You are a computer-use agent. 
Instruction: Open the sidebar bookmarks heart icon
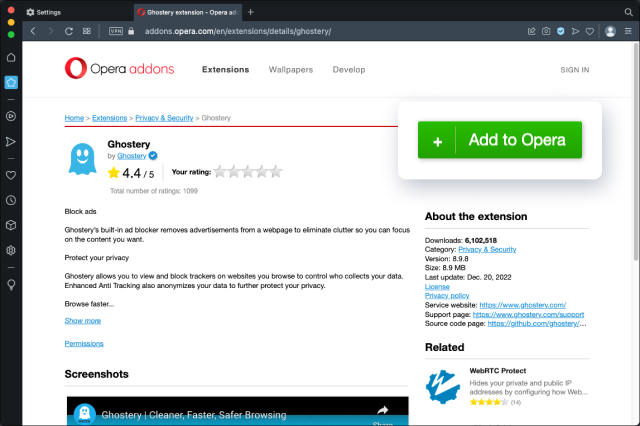coord(11,174)
